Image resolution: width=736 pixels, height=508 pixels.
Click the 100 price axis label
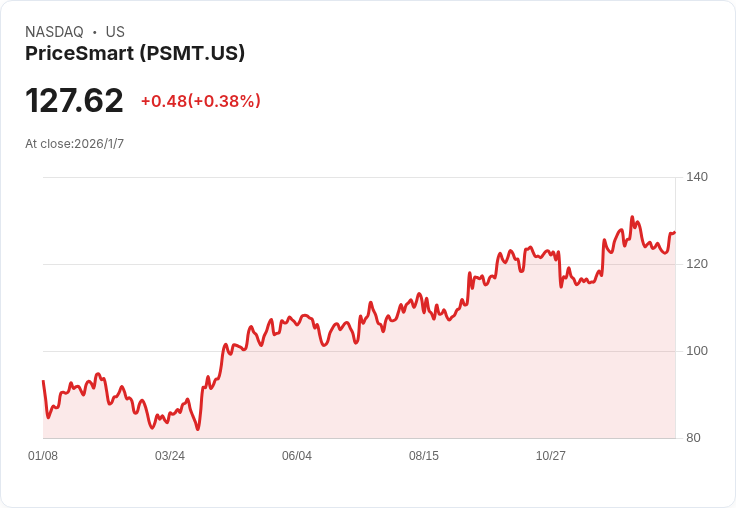pos(697,351)
